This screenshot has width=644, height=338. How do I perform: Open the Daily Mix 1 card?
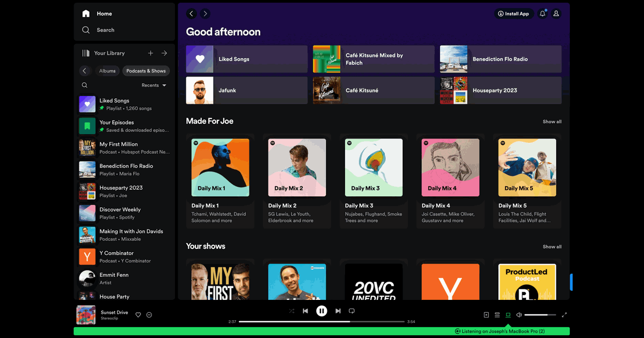click(x=220, y=181)
